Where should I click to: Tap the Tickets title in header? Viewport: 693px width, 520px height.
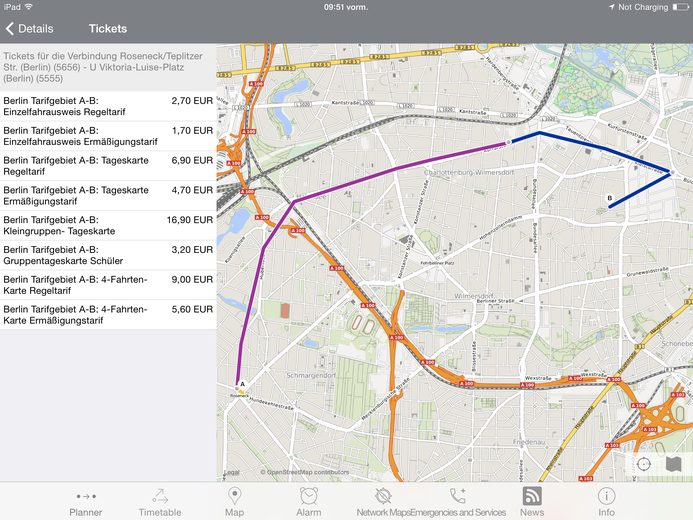[108, 29]
